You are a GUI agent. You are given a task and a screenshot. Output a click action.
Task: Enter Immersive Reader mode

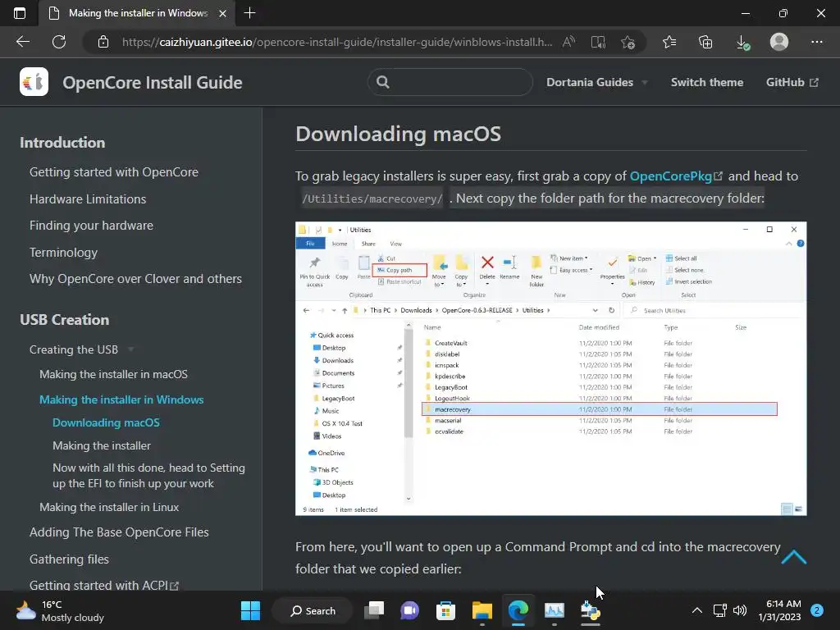598,42
